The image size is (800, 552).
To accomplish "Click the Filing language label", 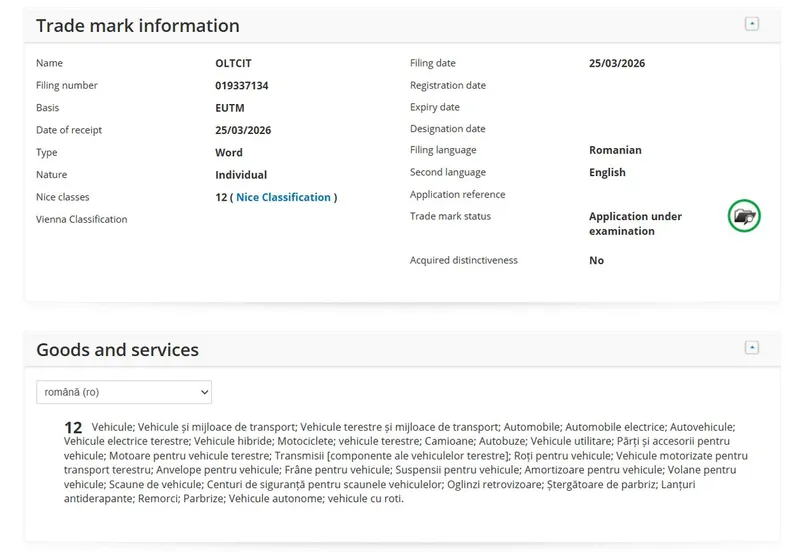I will (x=443, y=150).
